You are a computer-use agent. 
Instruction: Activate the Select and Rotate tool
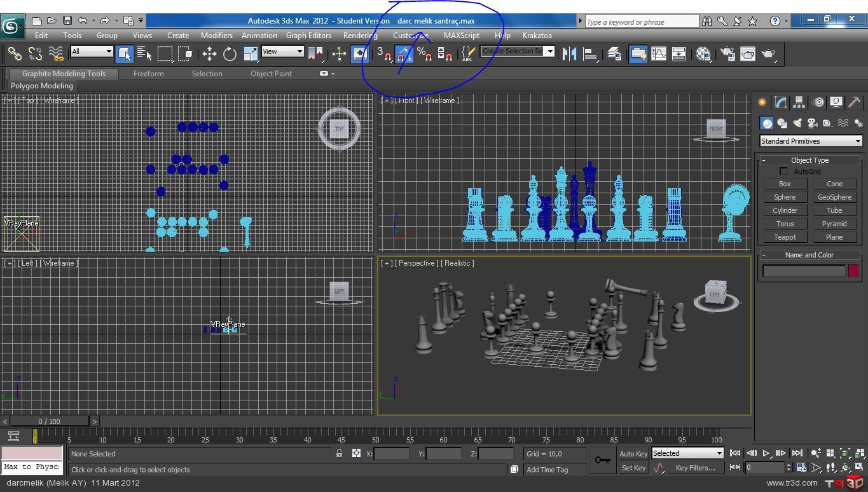click(230, 54)
